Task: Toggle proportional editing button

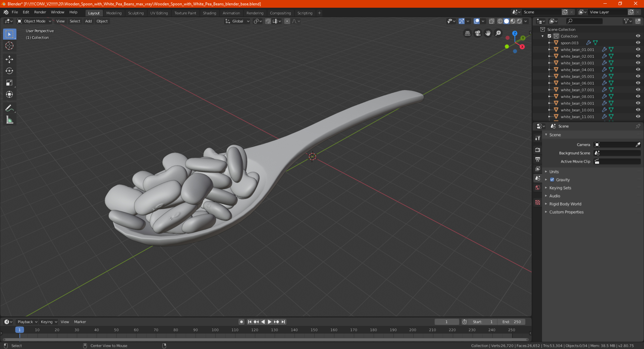Action: tap(287, 21)
